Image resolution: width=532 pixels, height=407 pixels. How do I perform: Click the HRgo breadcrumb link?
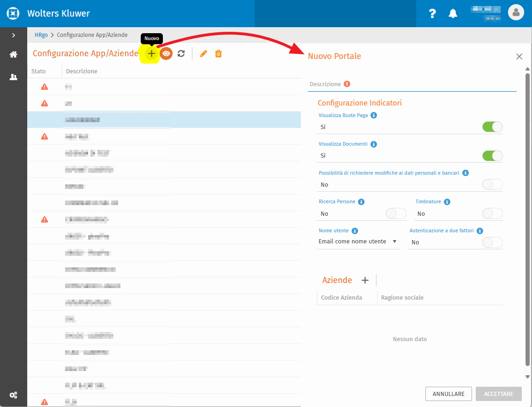41,35
